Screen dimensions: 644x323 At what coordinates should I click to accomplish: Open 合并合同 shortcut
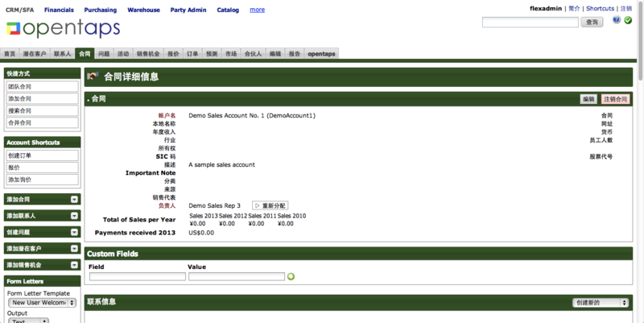43,122
